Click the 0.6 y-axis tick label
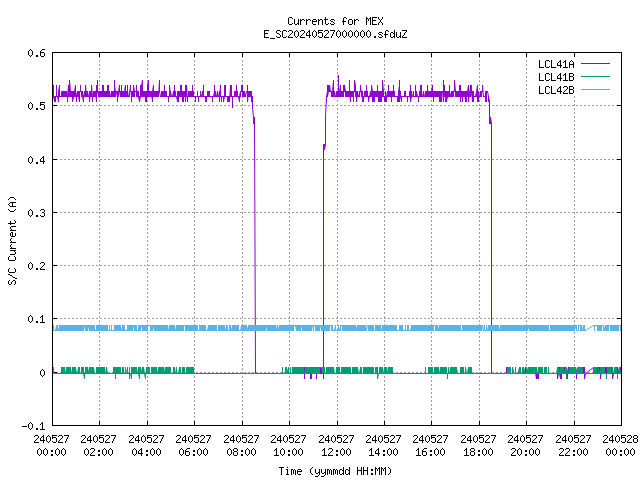Viewport: 640px width, 480px height. coord(36,53)
